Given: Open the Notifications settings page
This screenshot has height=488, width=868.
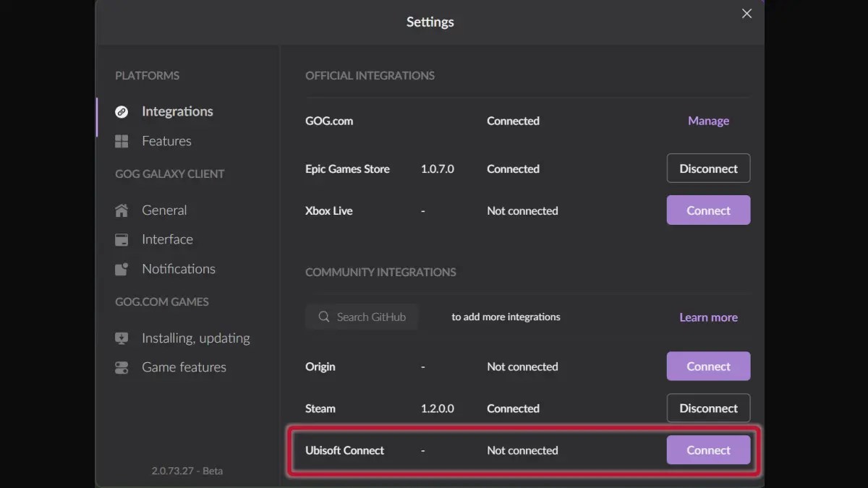Looking at the screenshot, I should pos(178,268).
